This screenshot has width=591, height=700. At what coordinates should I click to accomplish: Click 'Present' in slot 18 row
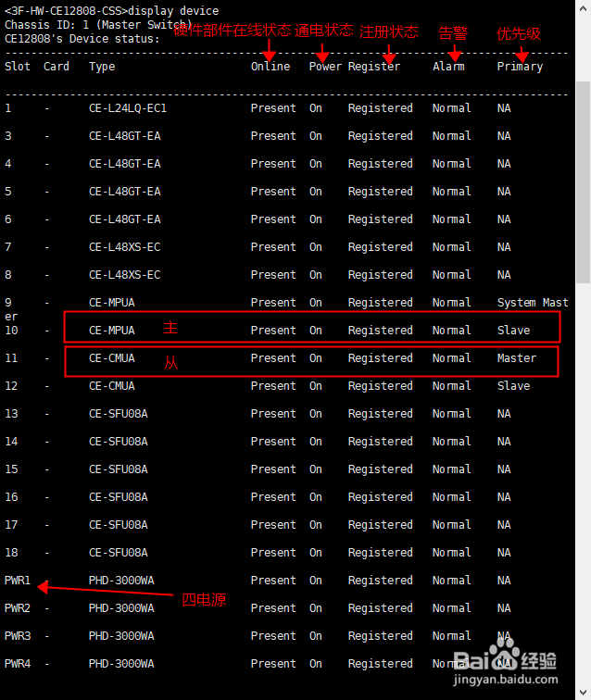pyautogui.click(x=273, y=552)
